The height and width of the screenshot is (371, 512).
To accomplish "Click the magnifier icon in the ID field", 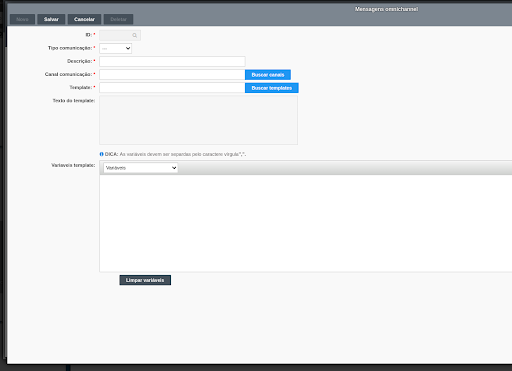I will (135, 35).
